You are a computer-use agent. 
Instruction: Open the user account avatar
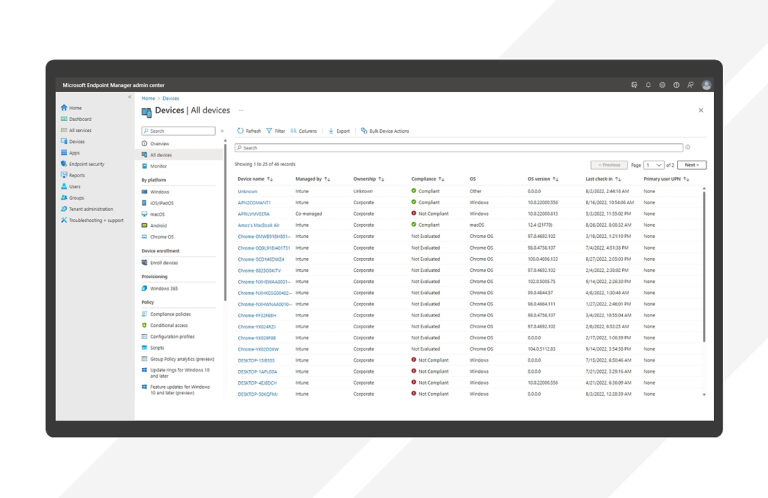(x=706, y=85)
